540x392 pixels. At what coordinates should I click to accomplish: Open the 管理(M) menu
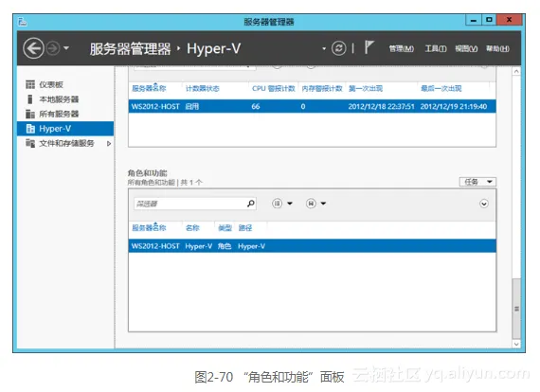coord(402,48)
